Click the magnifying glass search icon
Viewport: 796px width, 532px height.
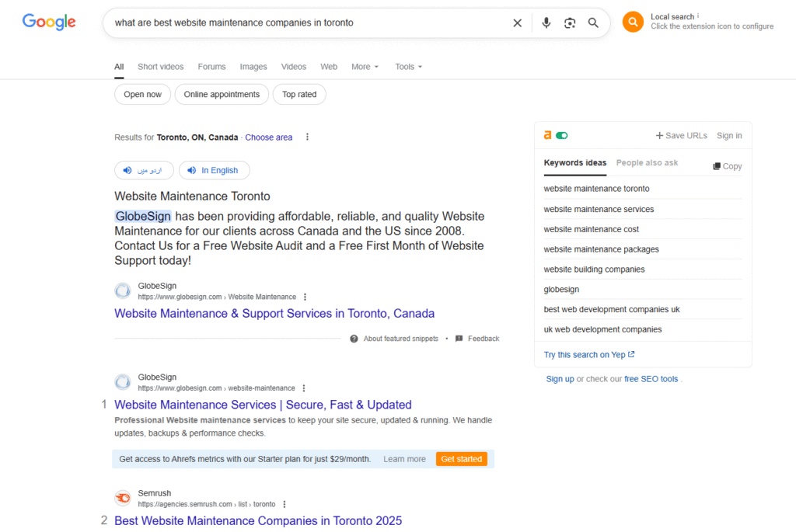(x=593, y=23)
